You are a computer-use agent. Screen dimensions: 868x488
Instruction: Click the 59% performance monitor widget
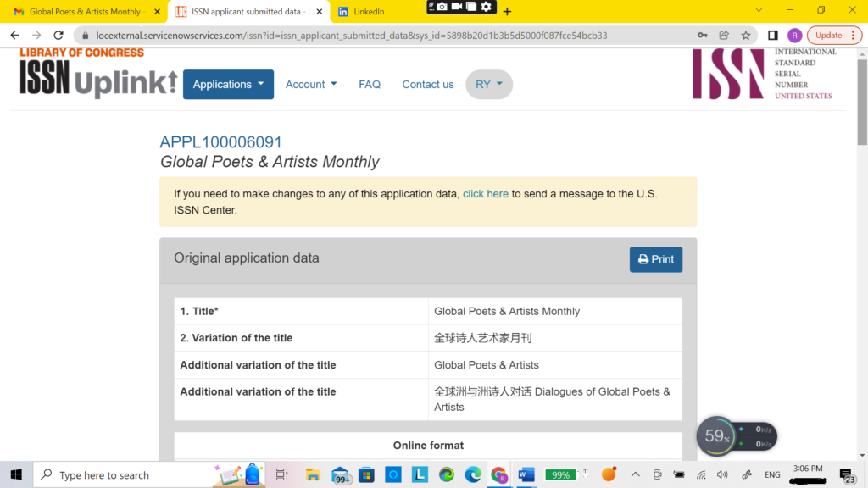tap(737, 436)
